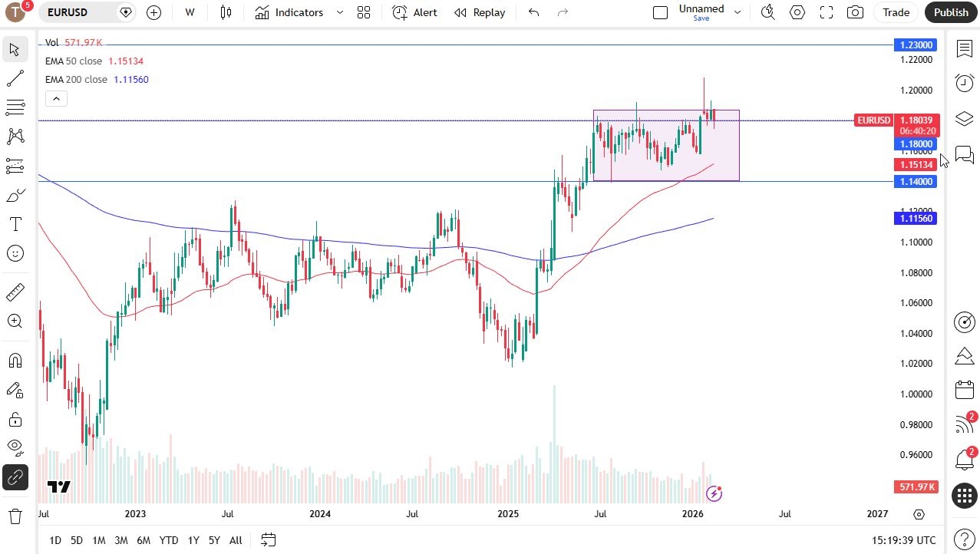Select the trend line drawing tool
980x554 pixels.
(x=15, y=78)
